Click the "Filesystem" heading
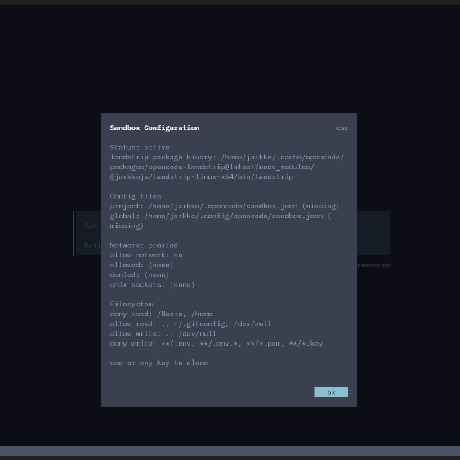Viewport: 460px width, 460px height. click(132, 304)
